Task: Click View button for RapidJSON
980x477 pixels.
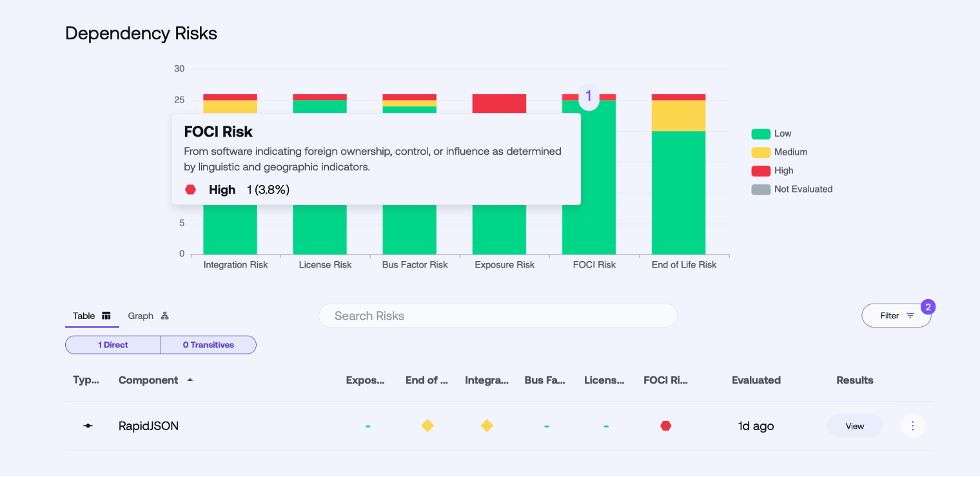Action: point(854,426)
